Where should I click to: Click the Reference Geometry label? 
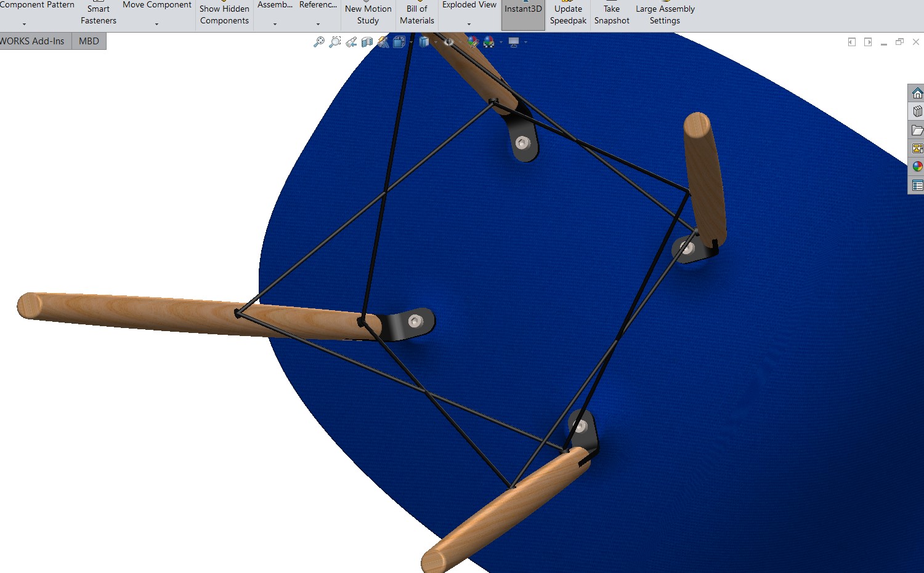point(318,5)
